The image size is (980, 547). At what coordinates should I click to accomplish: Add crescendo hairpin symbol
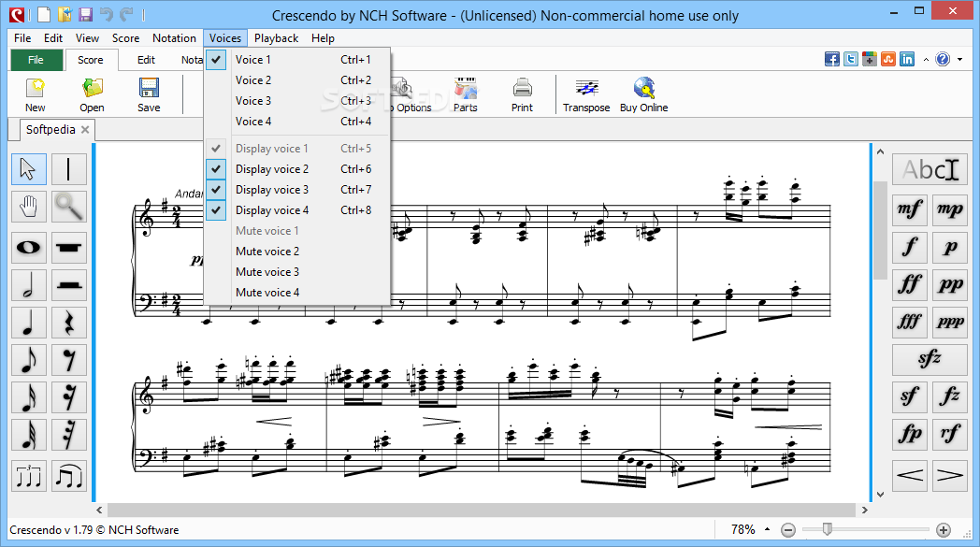(910, 476)
